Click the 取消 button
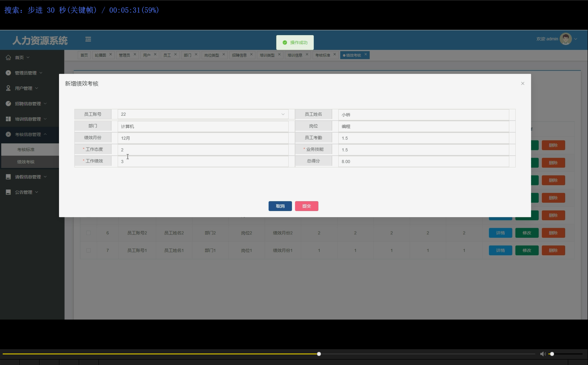This screenshot has width=588, height=365. click(x=280, y=206)
